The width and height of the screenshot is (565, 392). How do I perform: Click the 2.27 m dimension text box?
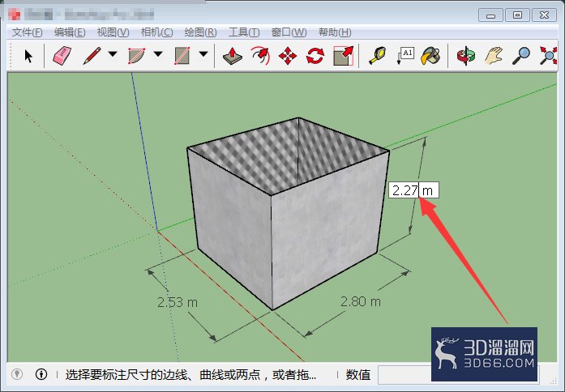point(413,190)
